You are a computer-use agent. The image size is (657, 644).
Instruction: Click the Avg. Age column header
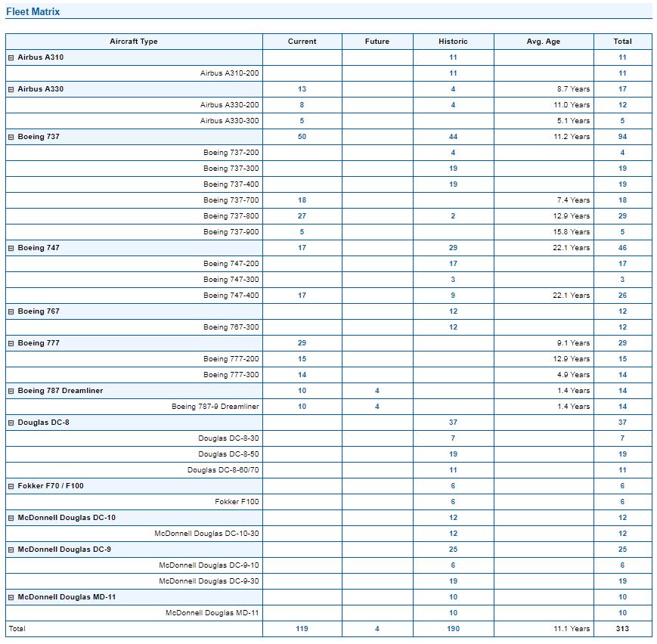point(544,42)
